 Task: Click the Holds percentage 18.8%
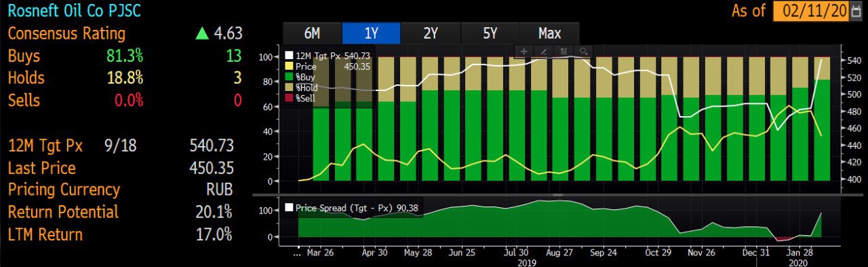tap(126, 78)
